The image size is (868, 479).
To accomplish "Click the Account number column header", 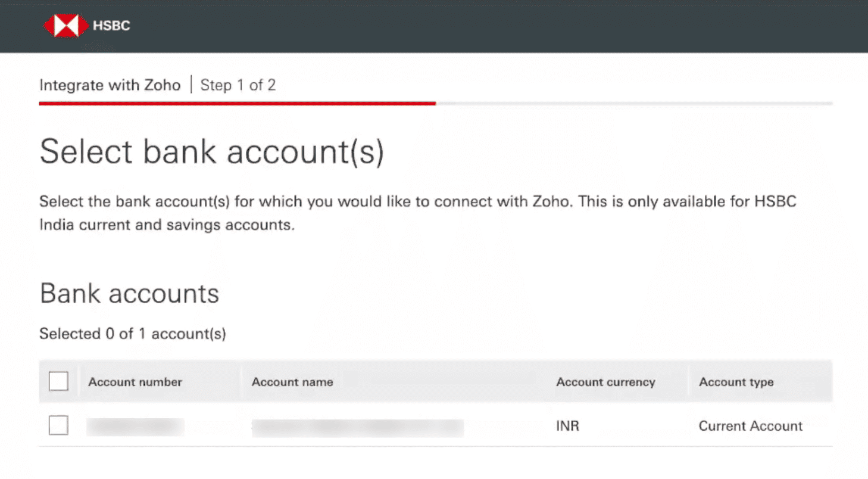I will pyautogui.click(x=135, y=382).
